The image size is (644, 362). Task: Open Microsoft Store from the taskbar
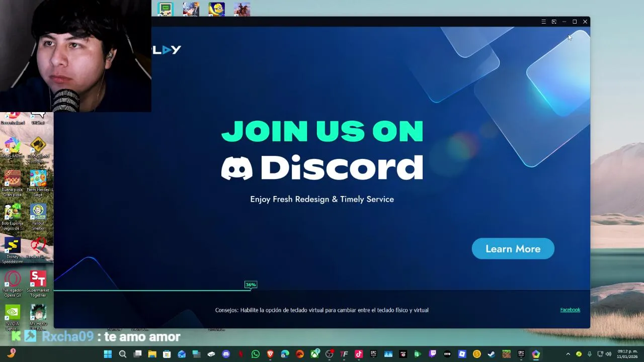(167, 354)
